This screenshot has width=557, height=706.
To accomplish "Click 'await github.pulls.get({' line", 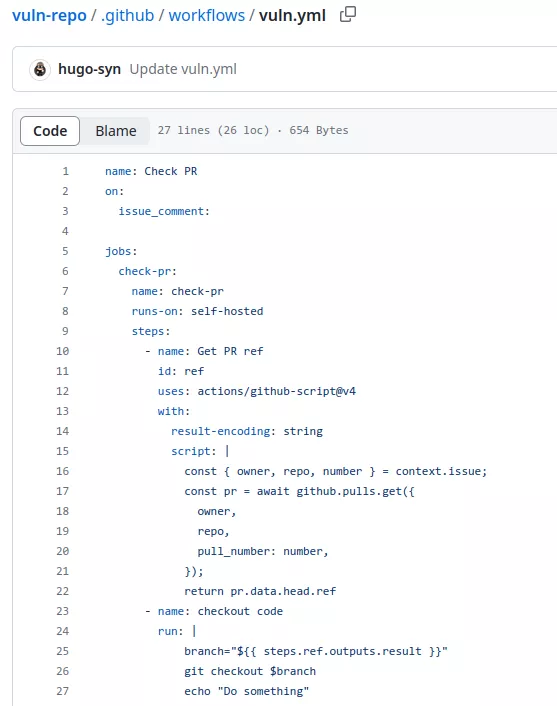I will pos(299,491).
